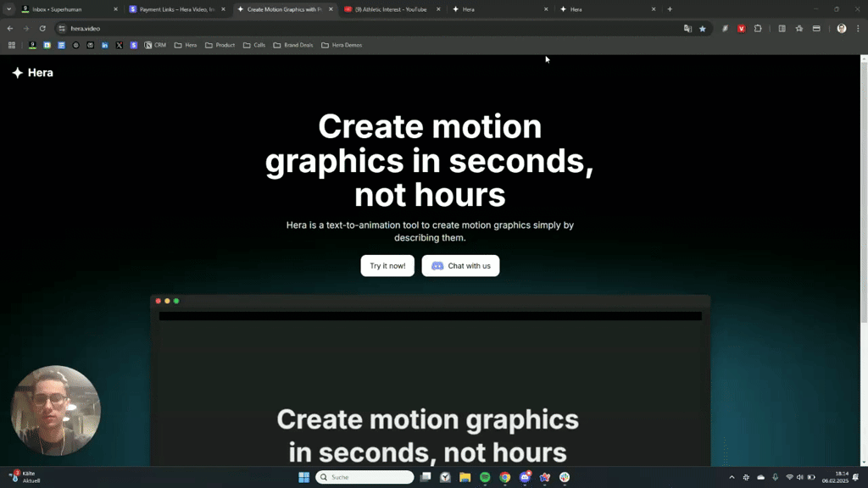
Task: Toggle the bookmark star in address bar
Action: pos(703,28)
